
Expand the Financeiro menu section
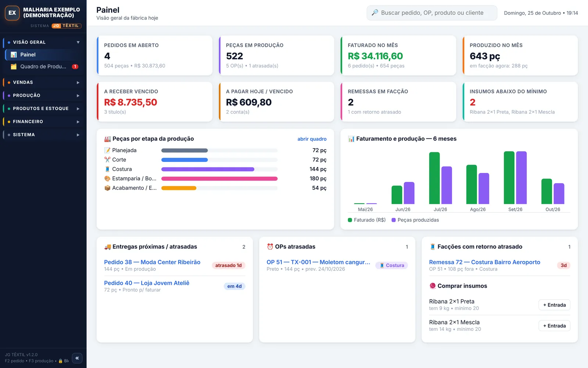point(44,121)
